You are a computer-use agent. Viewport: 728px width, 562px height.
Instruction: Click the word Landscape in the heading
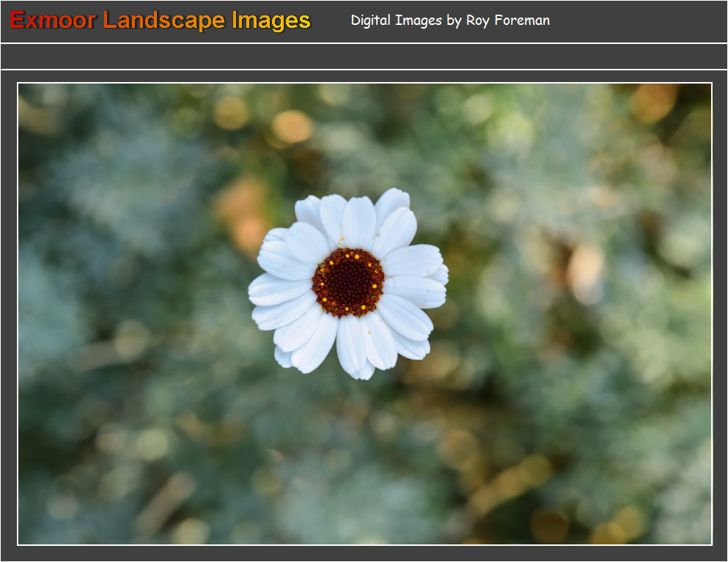click(163, 21)
